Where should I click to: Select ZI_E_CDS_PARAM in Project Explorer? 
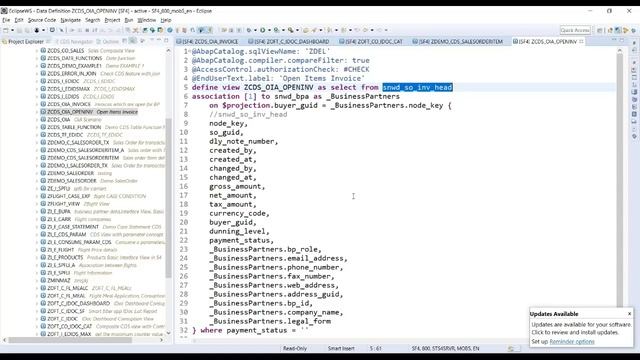click(67, 234)
